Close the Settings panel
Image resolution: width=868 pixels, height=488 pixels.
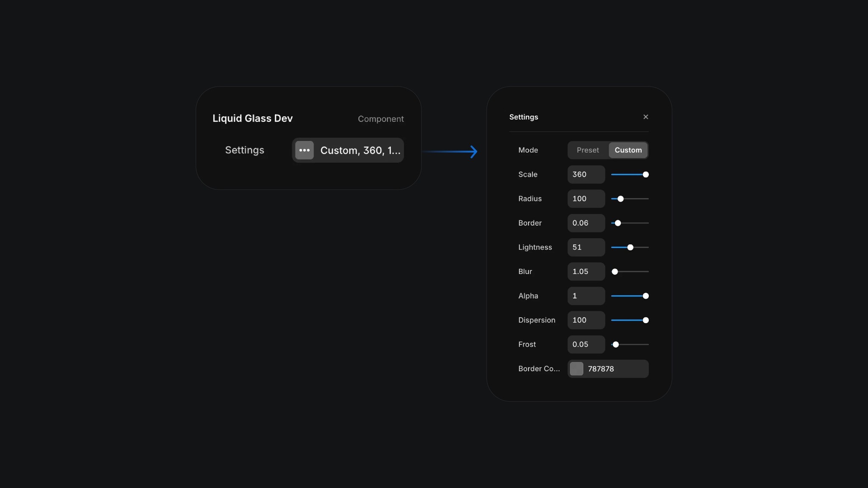click(x=645, y=117)
